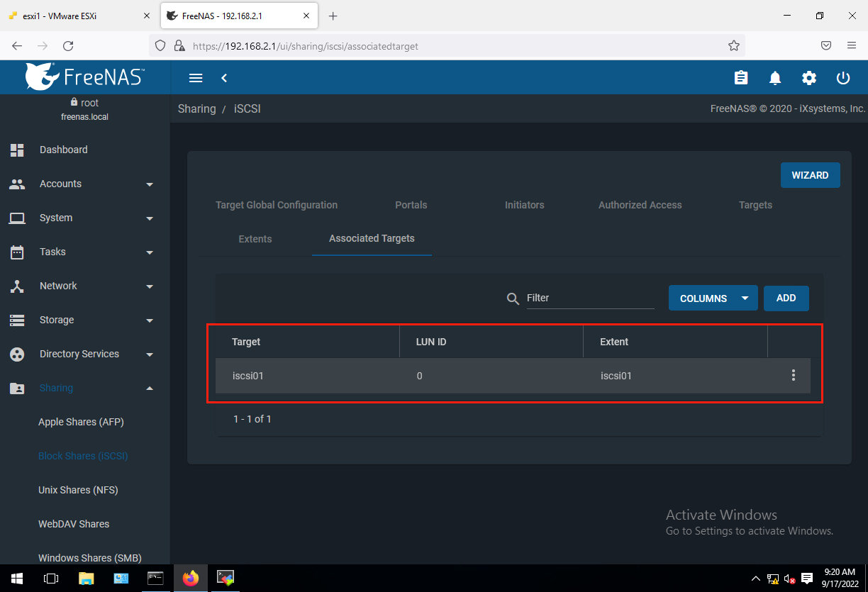Click the browser address bar
The width and height of the screenshot is (868, 592).
point(454,45)
